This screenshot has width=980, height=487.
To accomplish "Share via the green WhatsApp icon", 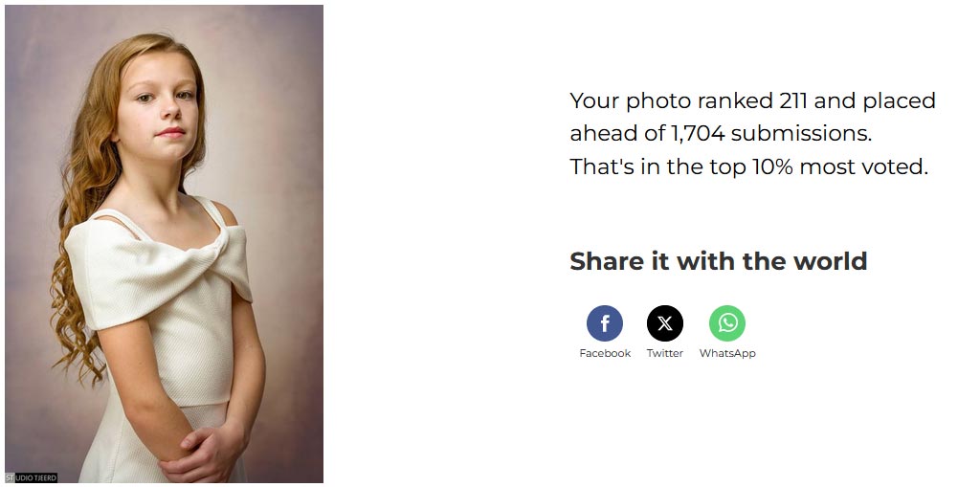I will (x=727, y=323).
